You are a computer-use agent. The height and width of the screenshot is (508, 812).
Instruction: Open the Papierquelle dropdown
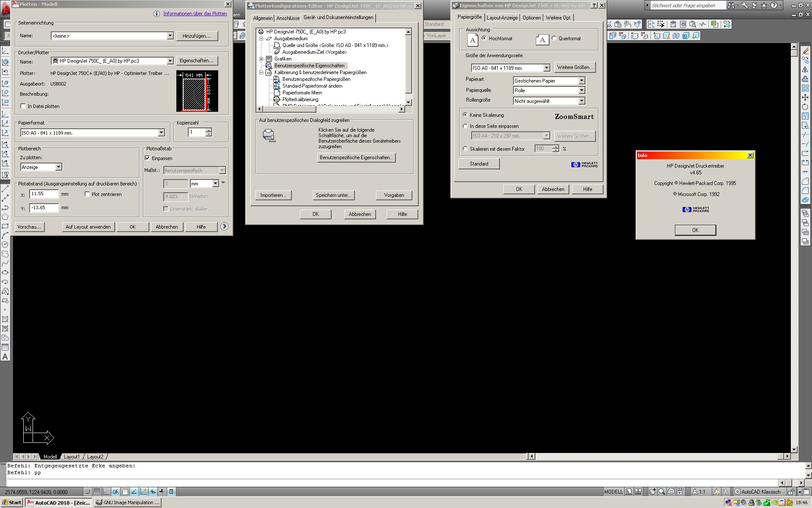(x=582, y=90)
